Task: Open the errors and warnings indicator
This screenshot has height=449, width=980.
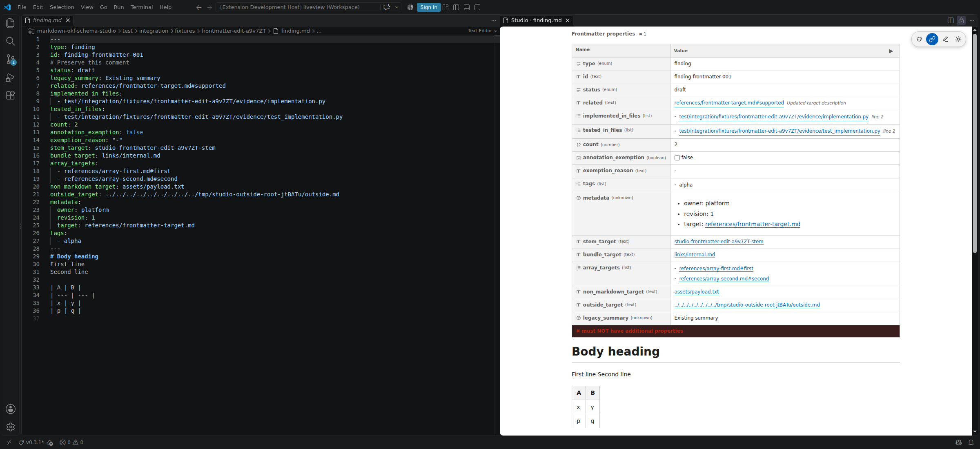Action: coord(71,442)
